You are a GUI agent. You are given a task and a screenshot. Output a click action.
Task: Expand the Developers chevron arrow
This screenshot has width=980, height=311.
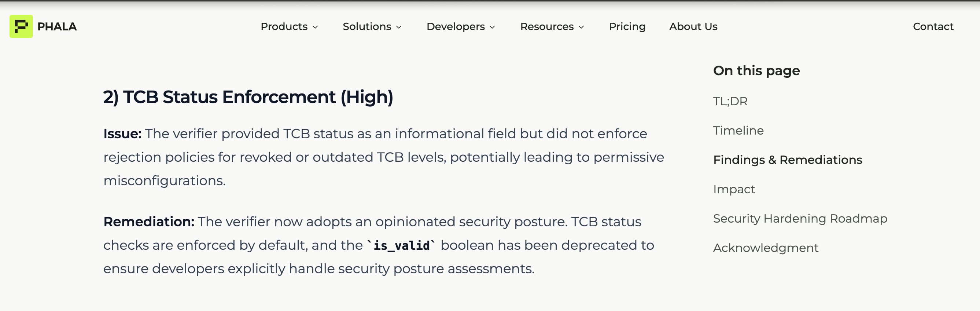[492, 27]
